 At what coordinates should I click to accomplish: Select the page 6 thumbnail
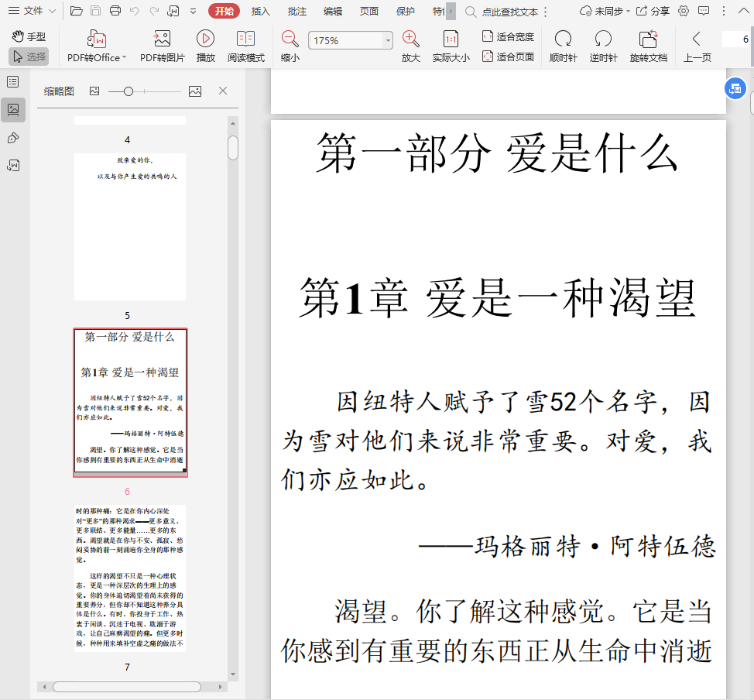click(130, 403)
